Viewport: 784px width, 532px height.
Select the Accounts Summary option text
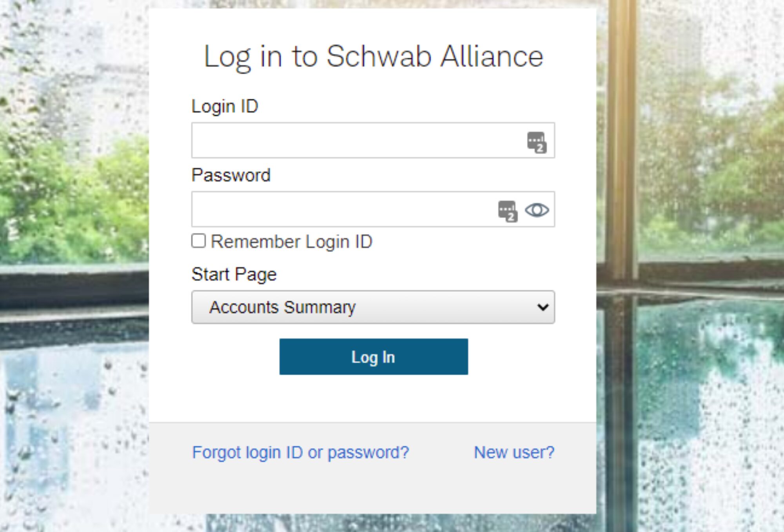point(283,307)
